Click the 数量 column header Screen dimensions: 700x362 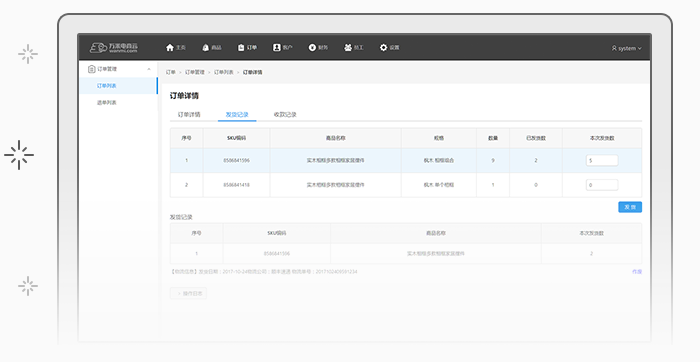tap(493, 138)
